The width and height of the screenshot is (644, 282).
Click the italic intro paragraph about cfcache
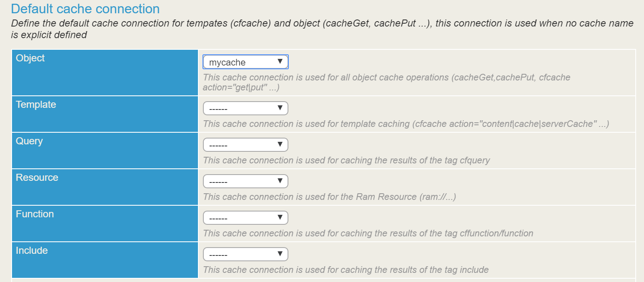click(322, 29)
